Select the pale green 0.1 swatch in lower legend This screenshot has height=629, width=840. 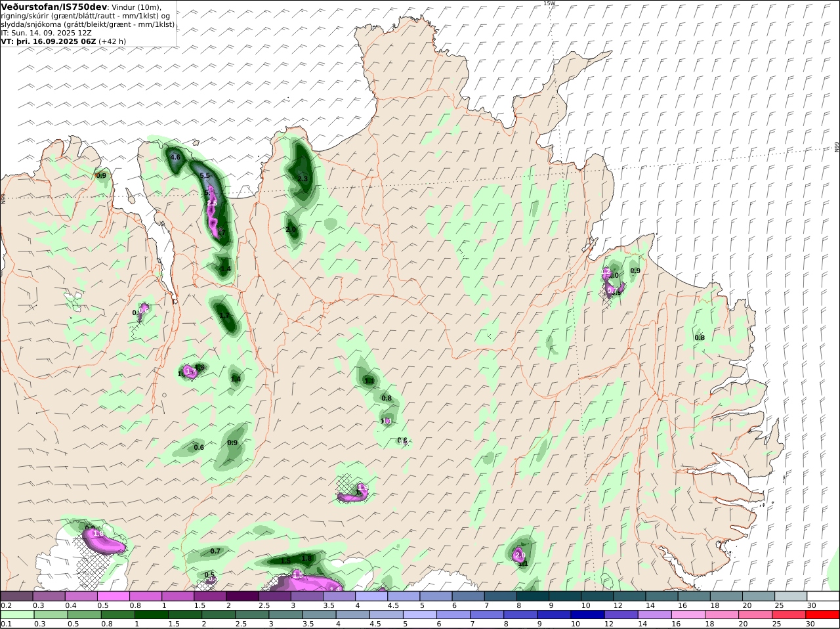[x=17, y=615]
